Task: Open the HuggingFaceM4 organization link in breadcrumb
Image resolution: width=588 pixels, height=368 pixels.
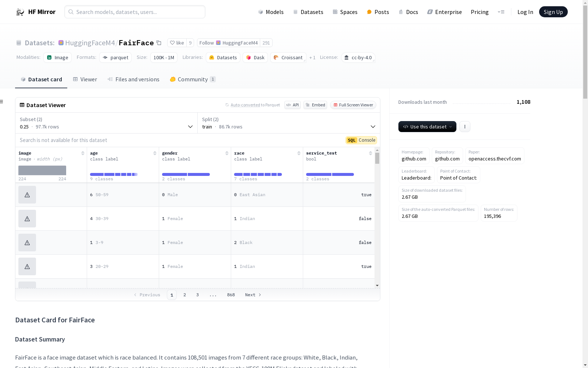Action: pyautogui.click(x=90, y=43)
